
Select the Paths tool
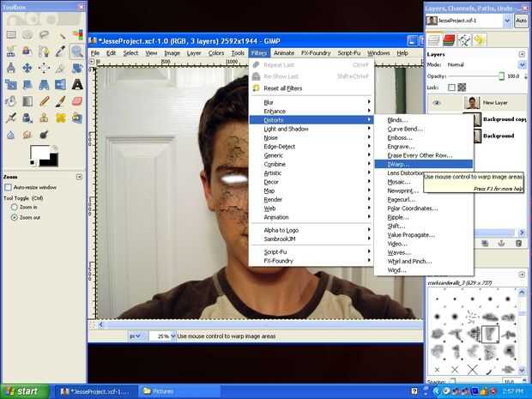(x=27, y=51)
